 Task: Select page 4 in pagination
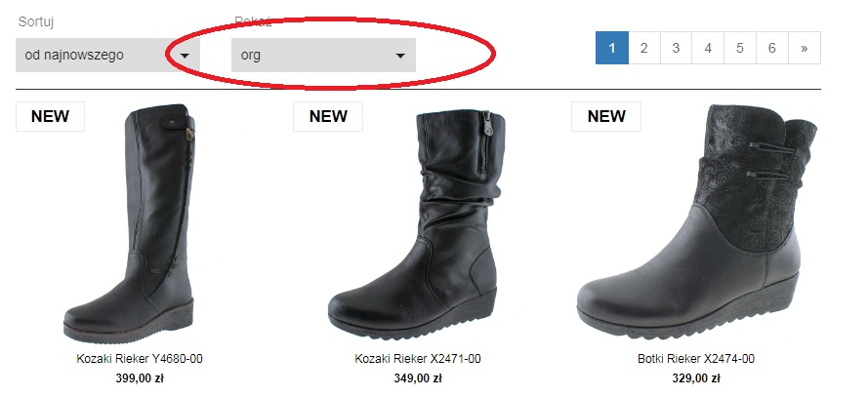(x=708, y=48)
